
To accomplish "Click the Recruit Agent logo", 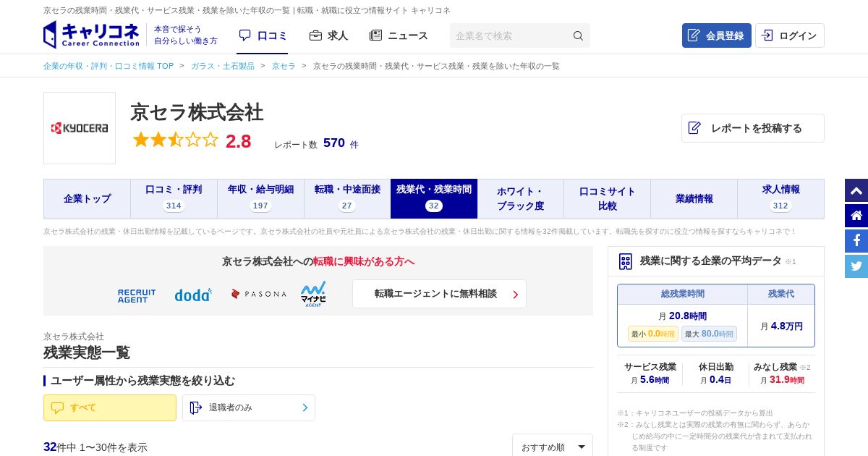I will 137,295.
